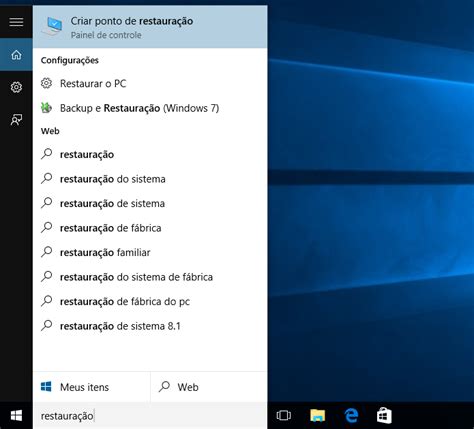Click the search box containing 'restauração'
The height and width of the screenshot is (429, 474).
(150, 416)
